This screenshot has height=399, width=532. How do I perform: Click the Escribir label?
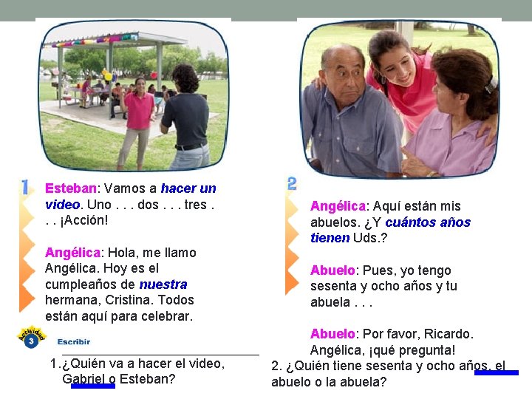click(74, 341)
